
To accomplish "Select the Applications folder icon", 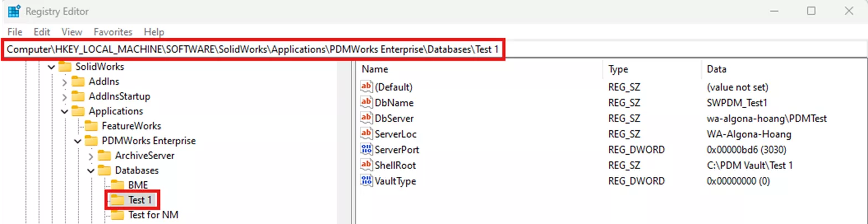I will 78,111.
